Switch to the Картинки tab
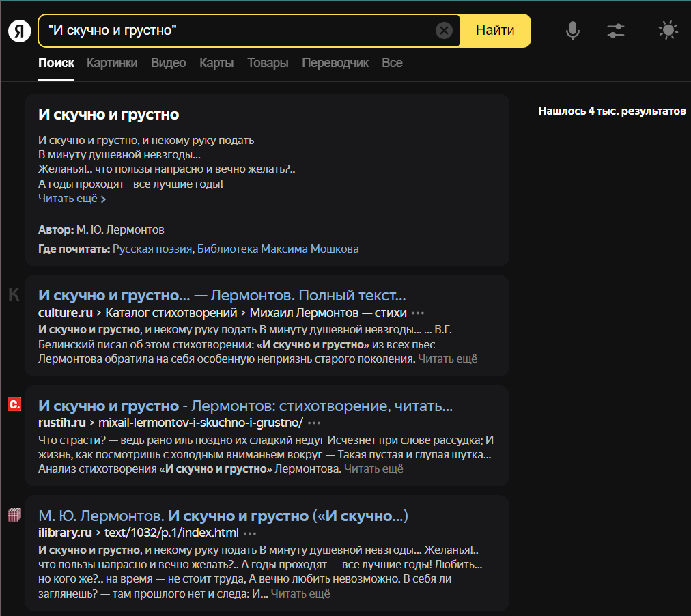Viewport: 691px width, 616px height. click(112, 63)
